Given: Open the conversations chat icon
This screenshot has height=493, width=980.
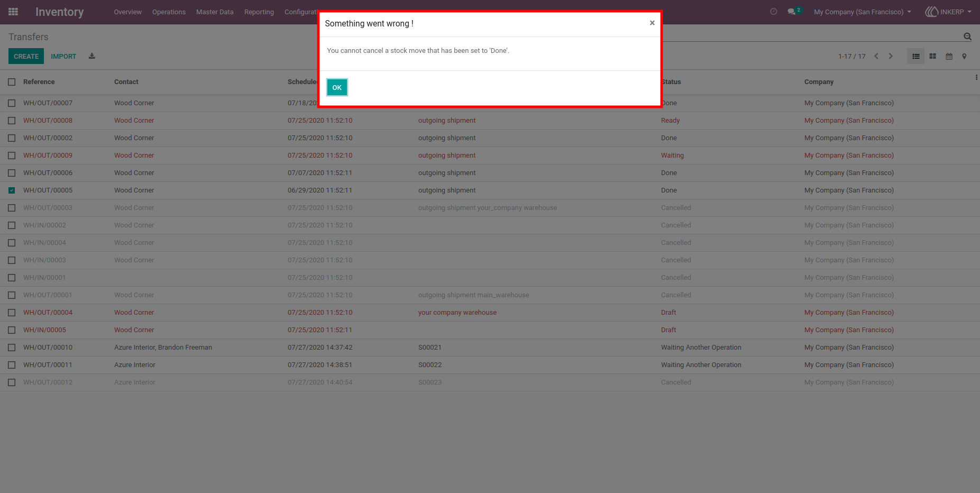Looking at the screenshot, I should pos(792,12).
